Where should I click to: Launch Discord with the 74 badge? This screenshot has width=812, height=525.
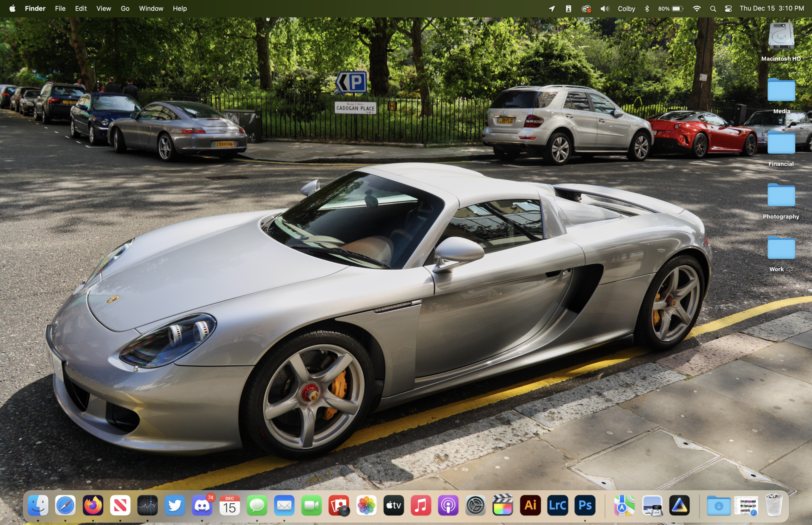point(202,506)
